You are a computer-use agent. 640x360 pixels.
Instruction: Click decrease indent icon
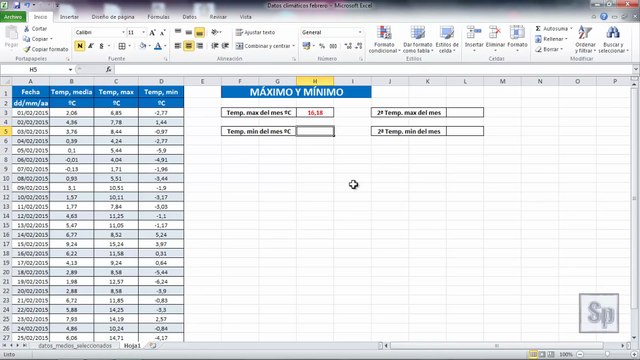click(214, 46)
